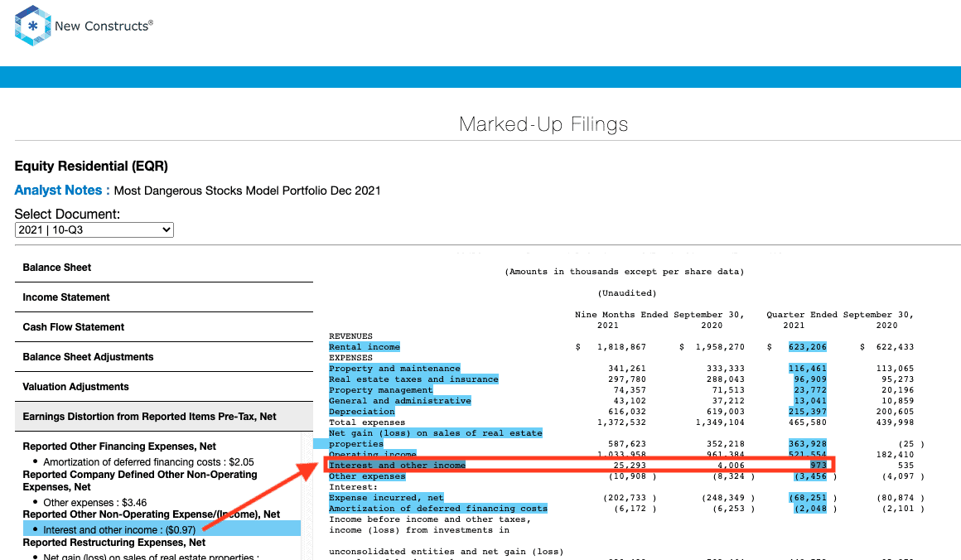Click 'Interest and other income : ($0.97)' item
Screen dimensions: 961x560
click(119, 530)
